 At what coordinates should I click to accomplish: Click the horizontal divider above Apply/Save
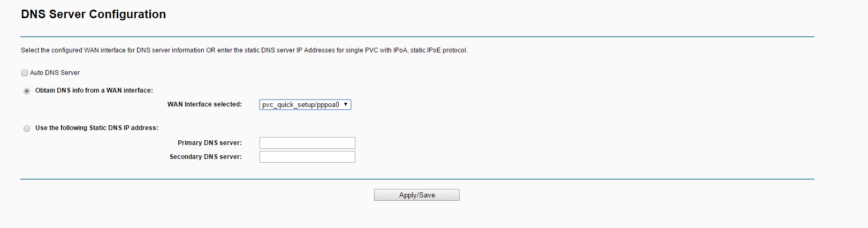[417, 179]
